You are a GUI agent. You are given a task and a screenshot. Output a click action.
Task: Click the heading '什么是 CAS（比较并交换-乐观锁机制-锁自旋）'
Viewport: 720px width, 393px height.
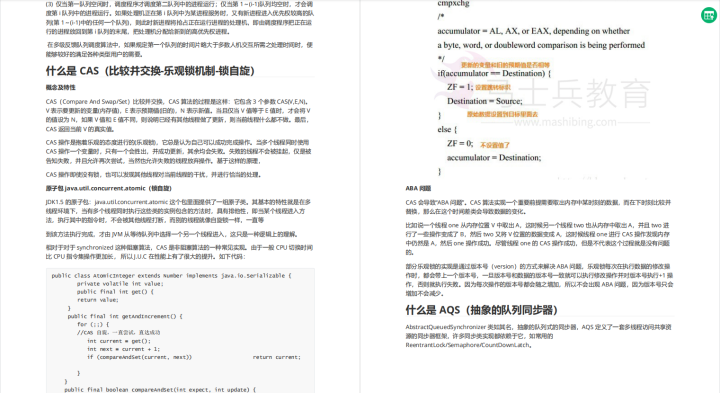[150, 71]
